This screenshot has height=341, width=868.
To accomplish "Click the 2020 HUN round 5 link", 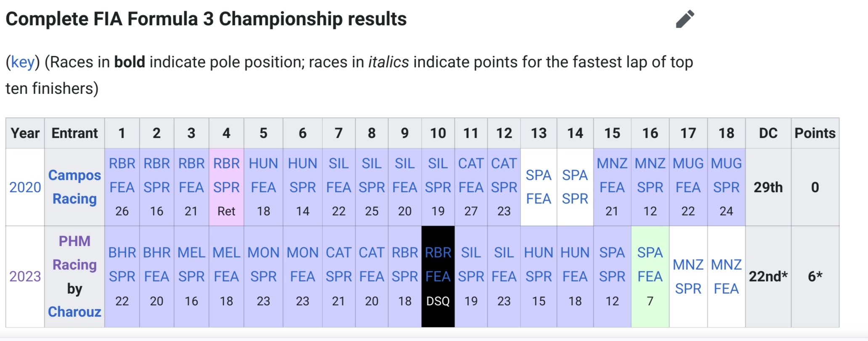I will click(263, 163).
